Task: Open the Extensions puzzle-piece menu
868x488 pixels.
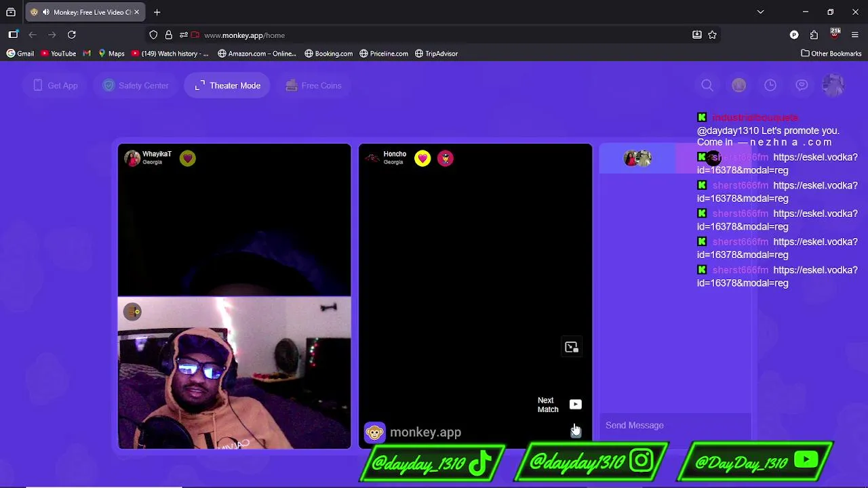Action: pyautogui.click(x=814, y=35)
